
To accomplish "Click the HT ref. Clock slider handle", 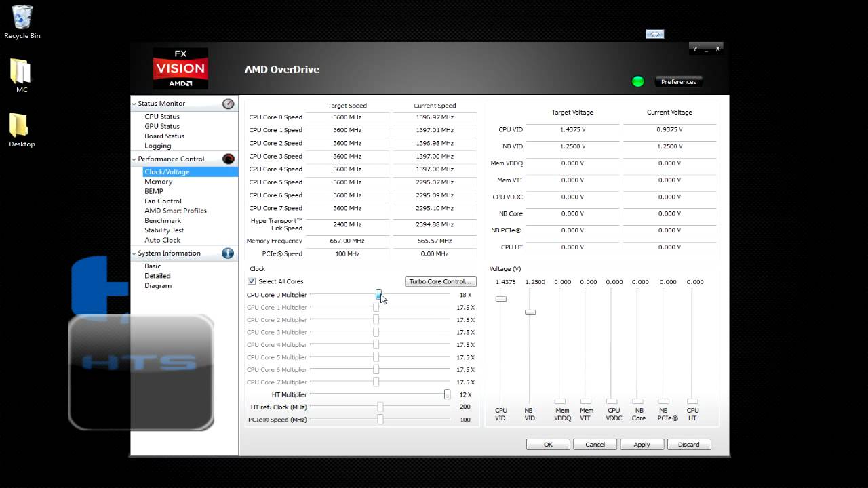I will point(380,407).
